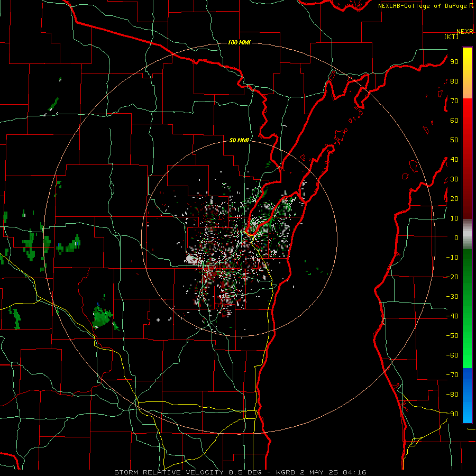Click the -30 scale label
476x476 pixels.
(x=452, y=297)
